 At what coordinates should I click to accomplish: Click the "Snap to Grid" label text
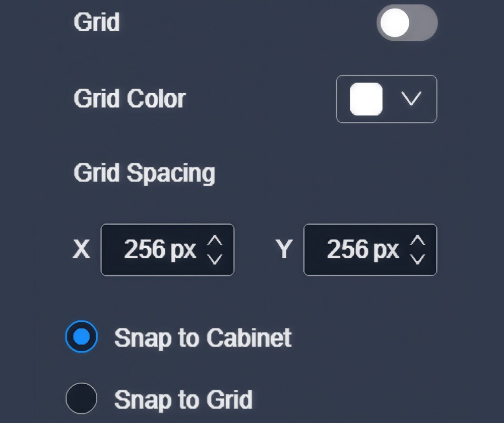[x=183, y=400]
